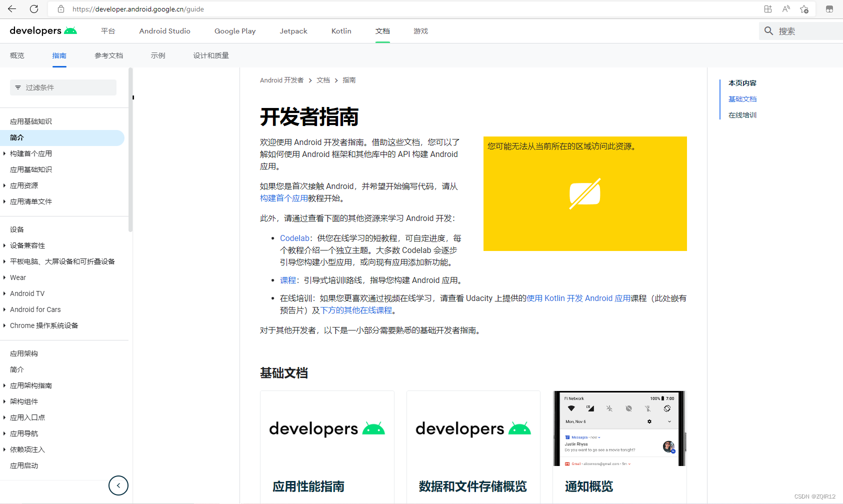843x504 pixels.
Task: Open the Codelab link
Action: [x=294, y=237]
